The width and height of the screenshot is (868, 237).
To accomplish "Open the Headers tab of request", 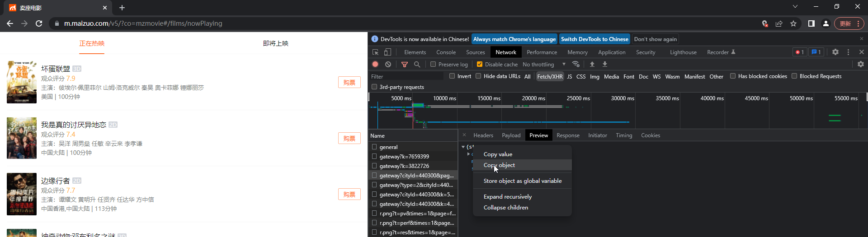I will 483,135.
